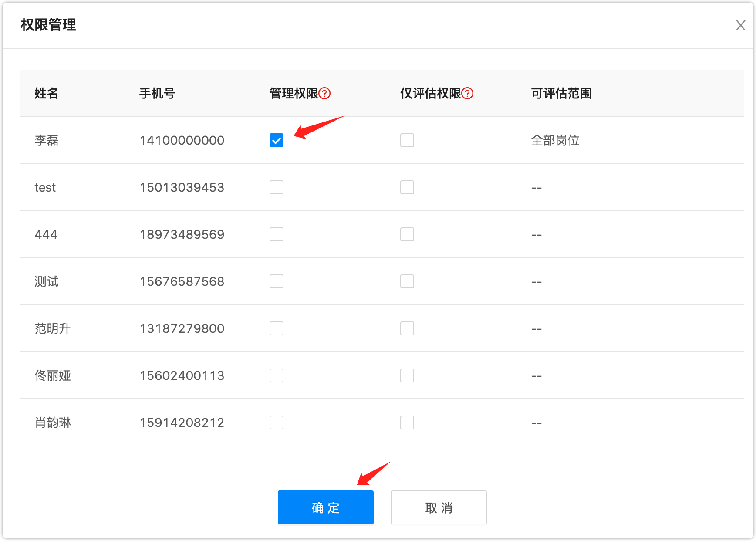The width and height of the screenshot is (756, 541).
Task: Check 仅评估权限 for 测试
Action: [407, 281]
